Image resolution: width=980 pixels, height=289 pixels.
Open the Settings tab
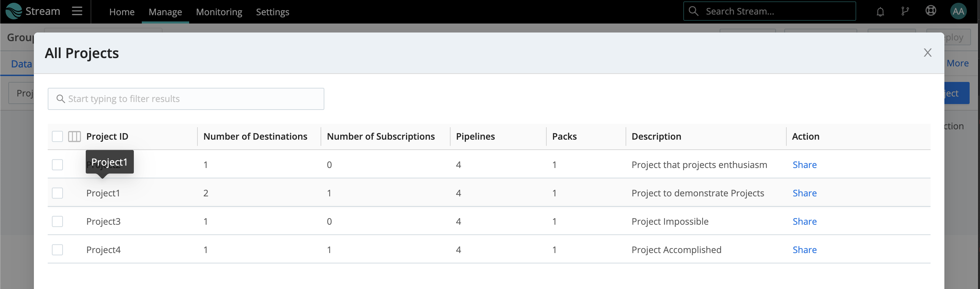point(272,12)
